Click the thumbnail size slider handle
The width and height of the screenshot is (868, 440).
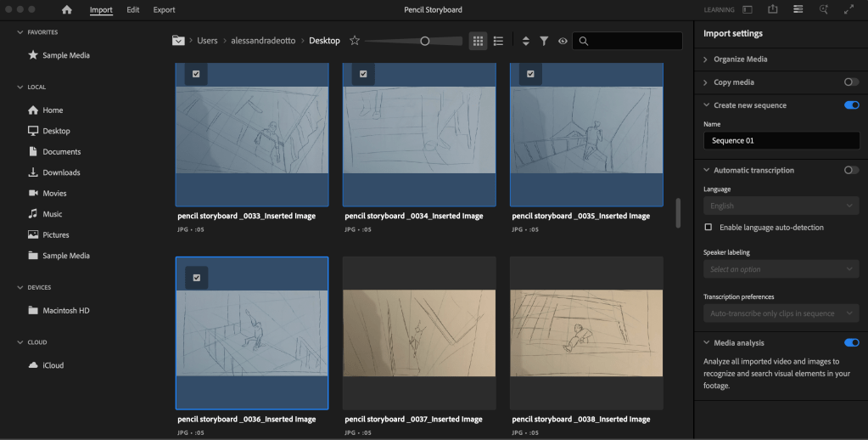pos(425,41)
